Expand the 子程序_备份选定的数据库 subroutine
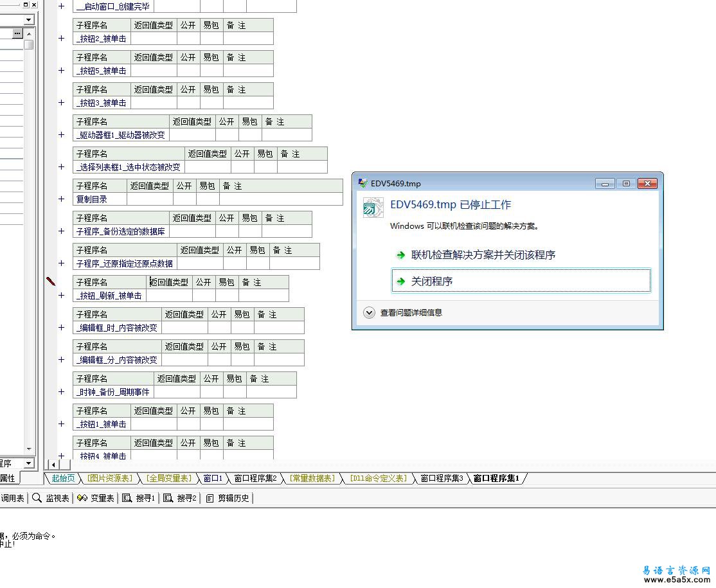716x588 pixels. pos(62,231)
